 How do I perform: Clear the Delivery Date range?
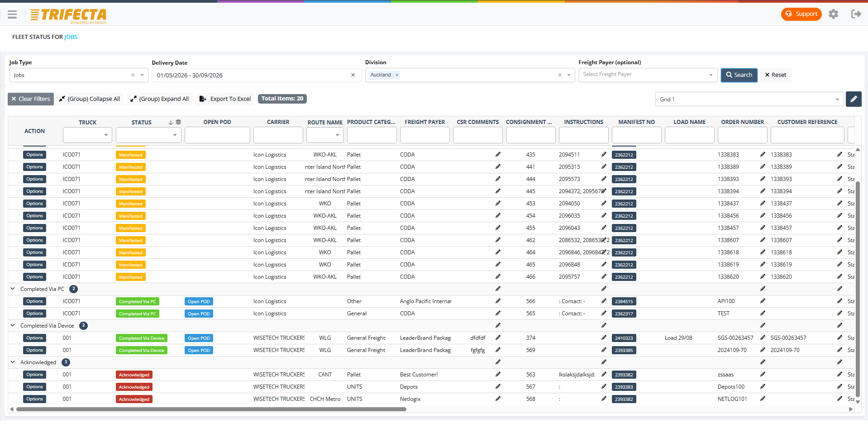353,75
